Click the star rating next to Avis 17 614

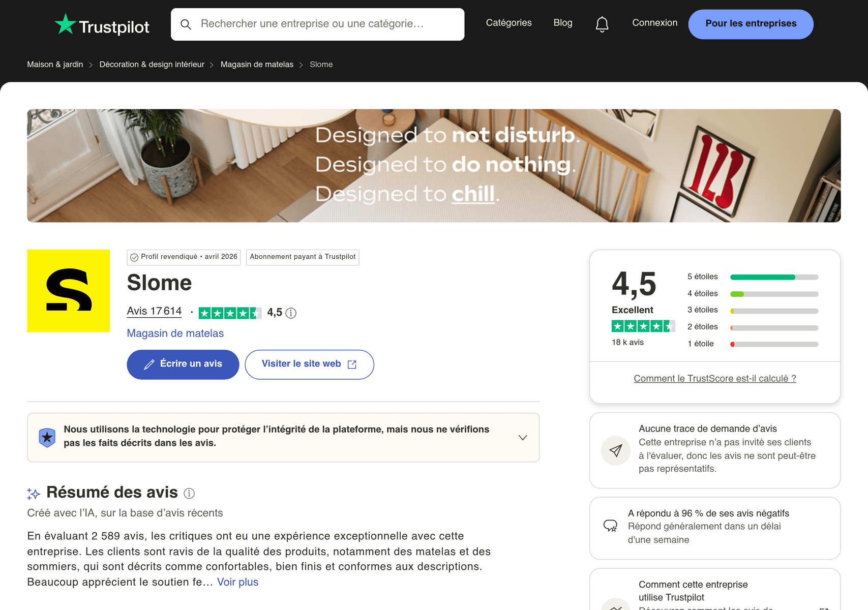tap(230, 313)
